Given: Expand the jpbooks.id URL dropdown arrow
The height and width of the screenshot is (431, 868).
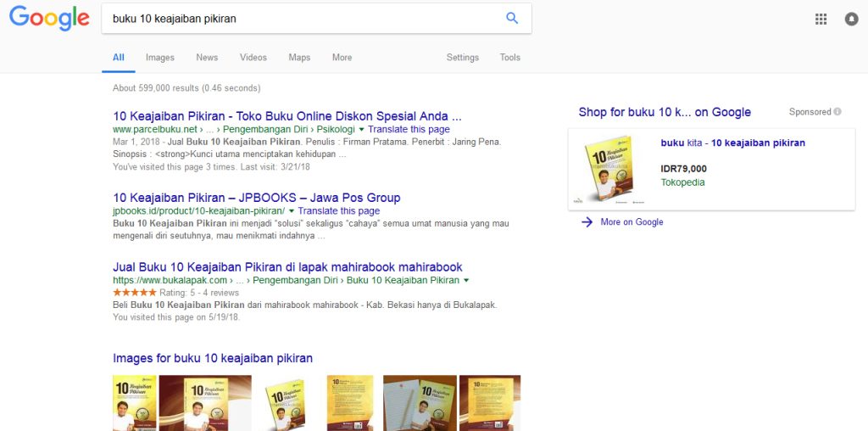Looking at the screenshot, I should (x=292, y=211).
